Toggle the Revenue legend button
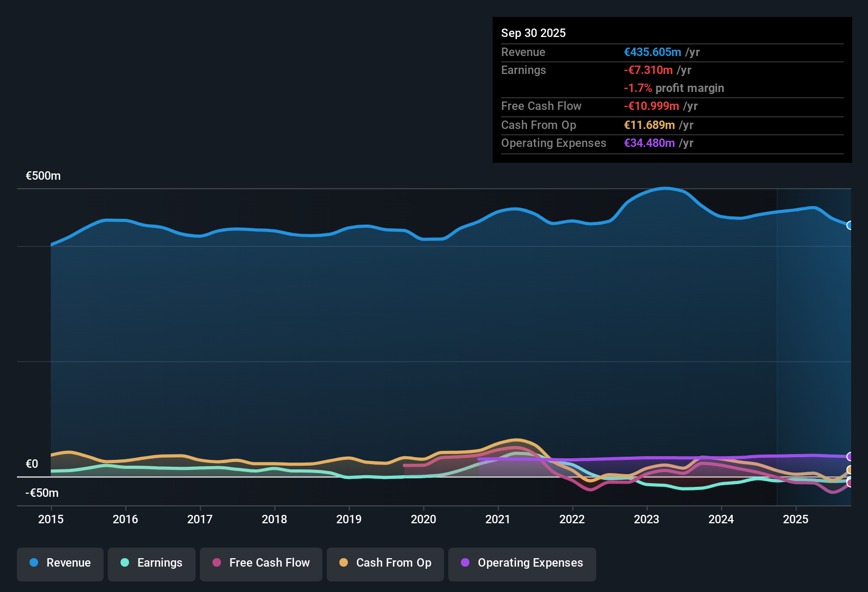Viewport: 868px width, 592px height. 60,563
